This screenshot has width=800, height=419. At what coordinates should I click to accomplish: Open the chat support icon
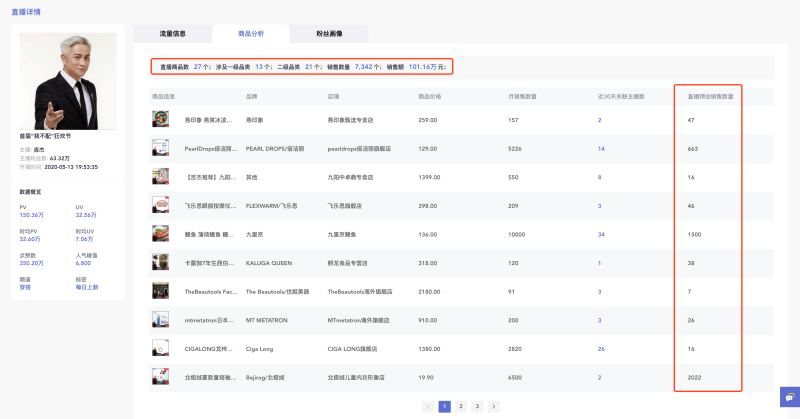click(x=787, y=396)
